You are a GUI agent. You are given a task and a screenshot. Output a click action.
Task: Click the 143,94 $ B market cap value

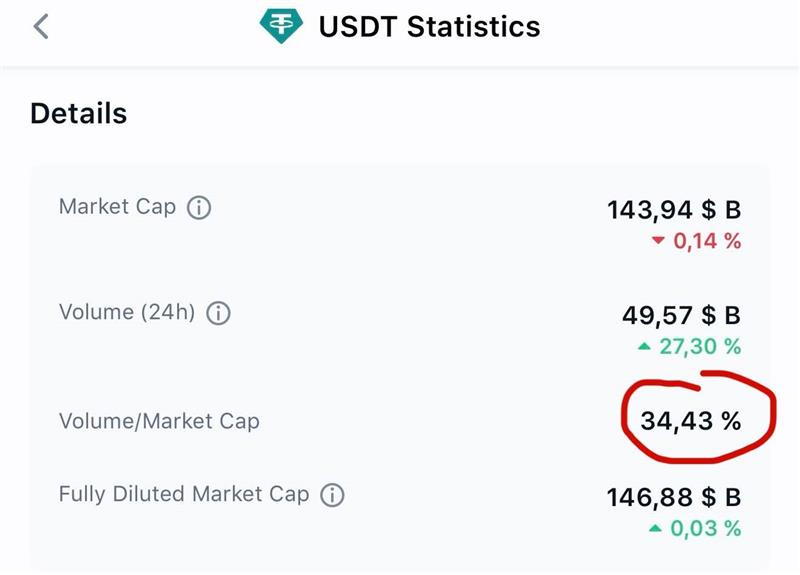[x=674, y=210]
